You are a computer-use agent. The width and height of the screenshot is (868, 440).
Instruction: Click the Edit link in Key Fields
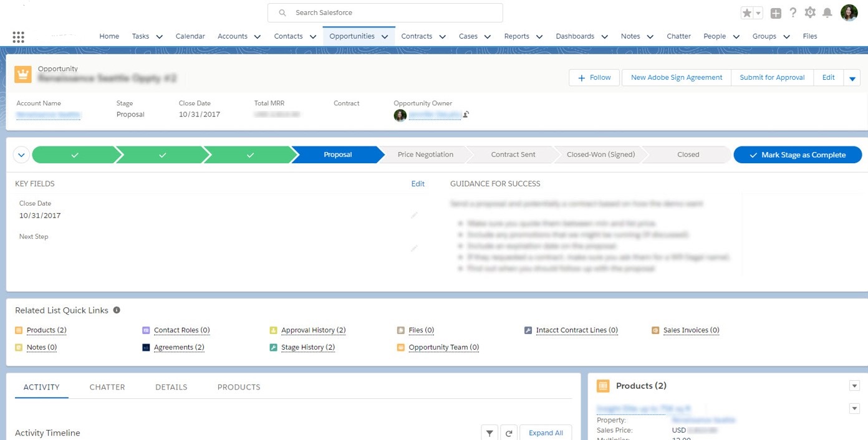pyautogui.click(x=418, y=184)
